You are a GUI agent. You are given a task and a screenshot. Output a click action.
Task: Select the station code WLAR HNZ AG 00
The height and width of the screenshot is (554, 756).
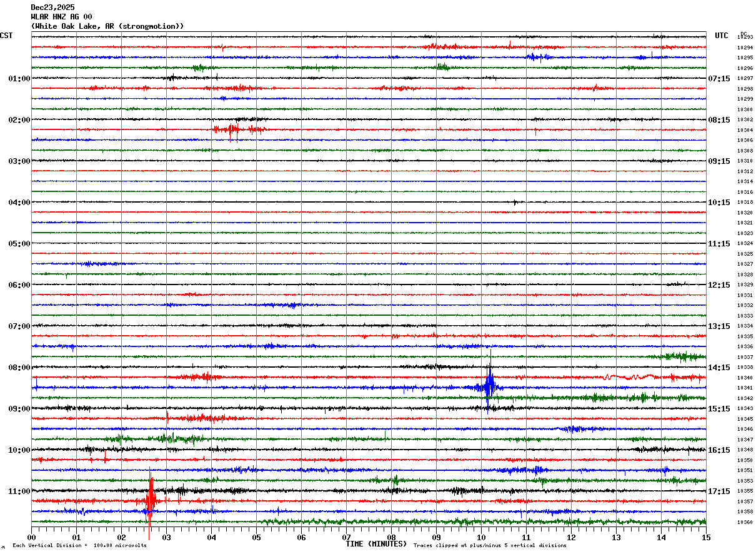[61, 17]
